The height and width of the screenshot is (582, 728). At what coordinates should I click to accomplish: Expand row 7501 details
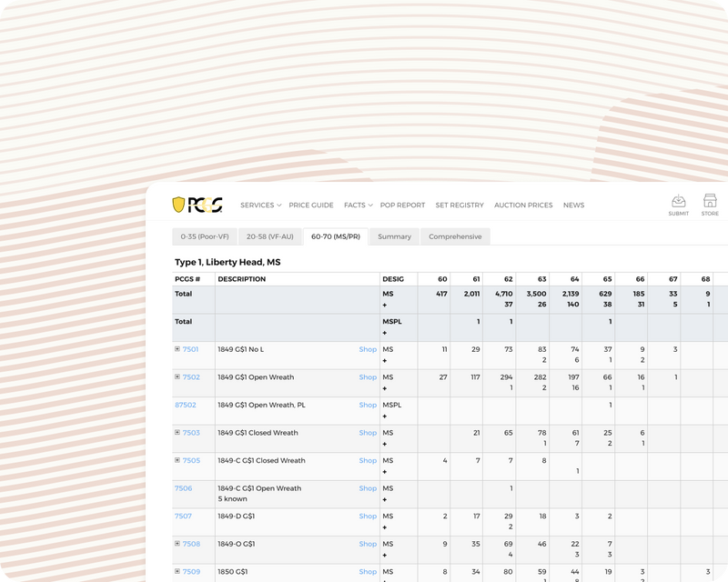click(x=177, y=349)
